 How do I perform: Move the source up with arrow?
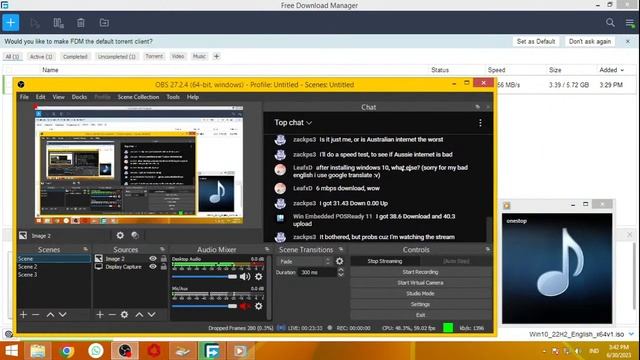pos(139,315)
